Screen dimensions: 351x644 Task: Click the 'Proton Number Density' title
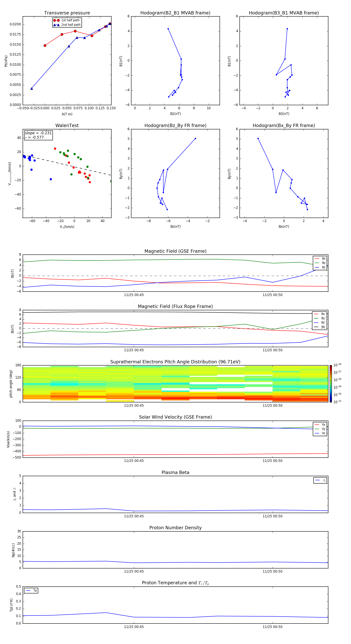175,528
